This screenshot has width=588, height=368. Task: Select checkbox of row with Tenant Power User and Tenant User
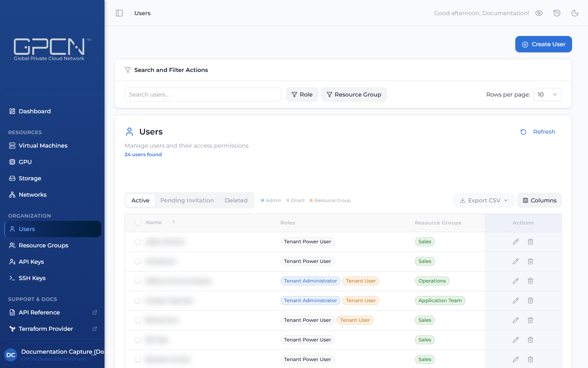(138, 321)
